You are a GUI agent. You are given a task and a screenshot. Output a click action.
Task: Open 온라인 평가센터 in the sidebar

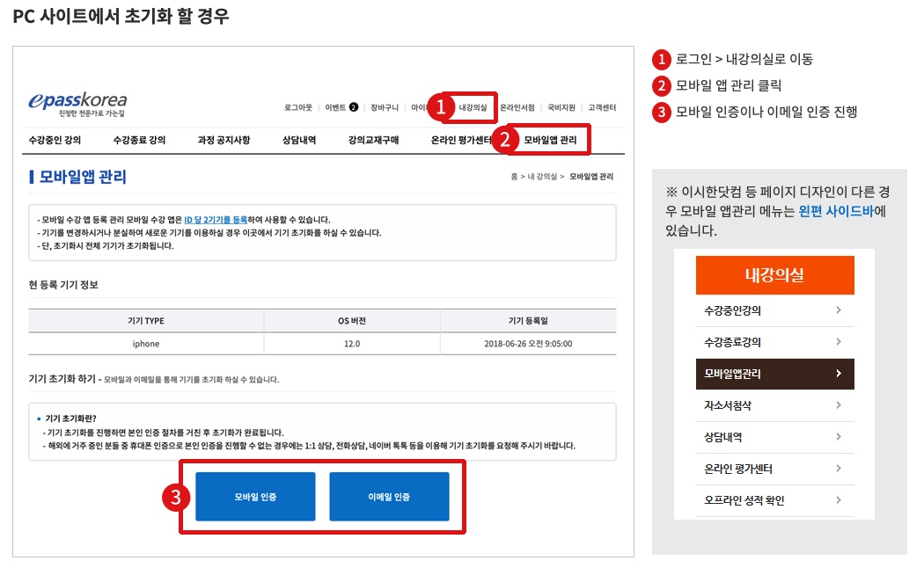[775, 470]
